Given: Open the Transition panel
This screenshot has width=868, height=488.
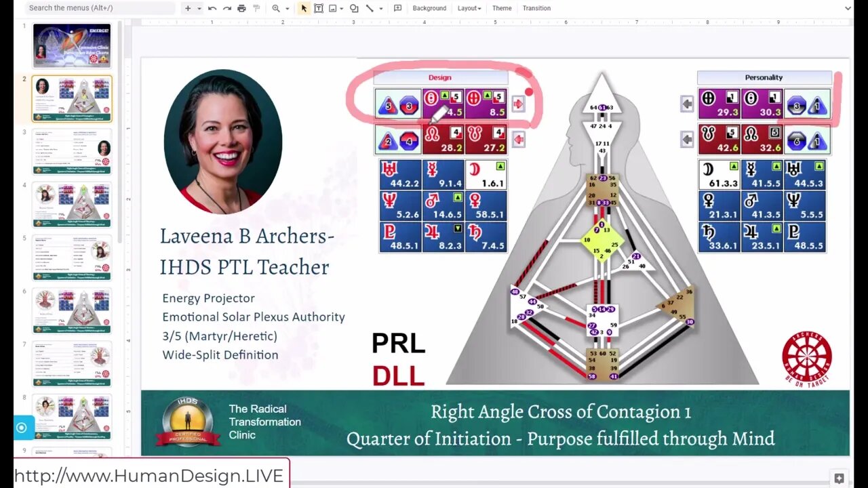Looking at the screenshot, I should 536,8.
